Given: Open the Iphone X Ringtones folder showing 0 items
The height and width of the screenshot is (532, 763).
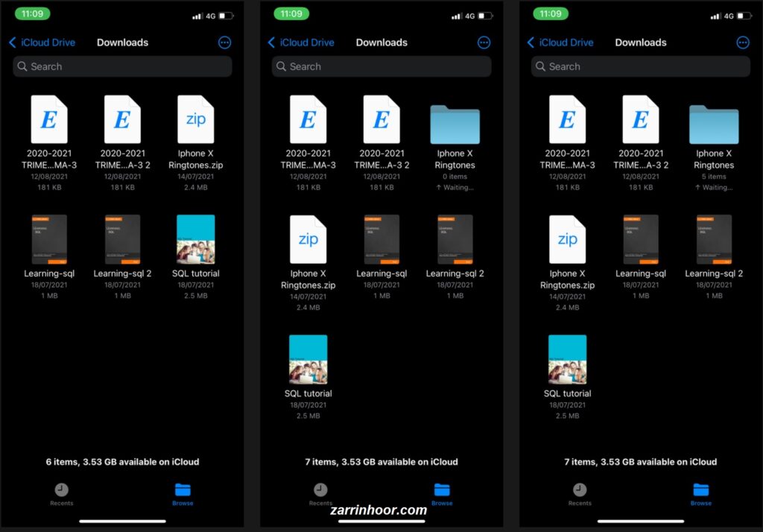Looking at the screenshot, I should coord(455,124).
